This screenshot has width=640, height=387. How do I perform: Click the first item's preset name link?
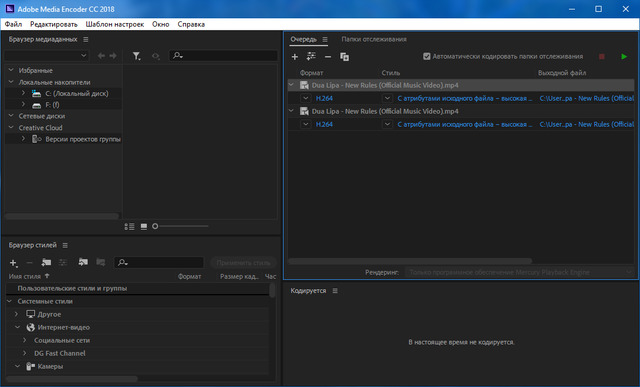(465, 98)
